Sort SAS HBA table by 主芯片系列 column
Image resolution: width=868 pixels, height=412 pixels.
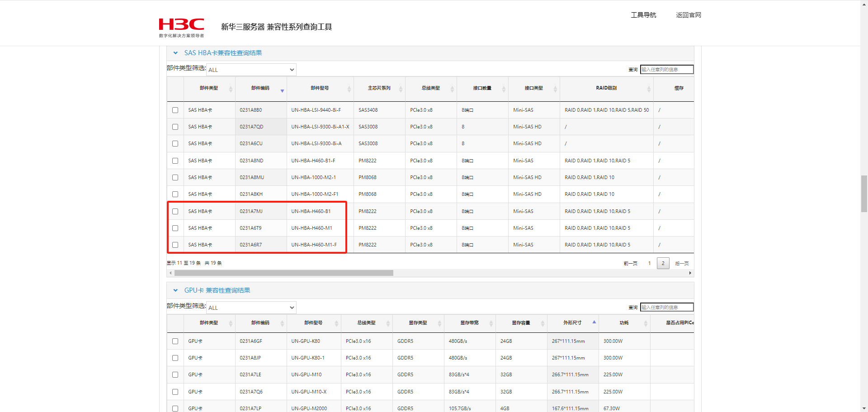379,88
